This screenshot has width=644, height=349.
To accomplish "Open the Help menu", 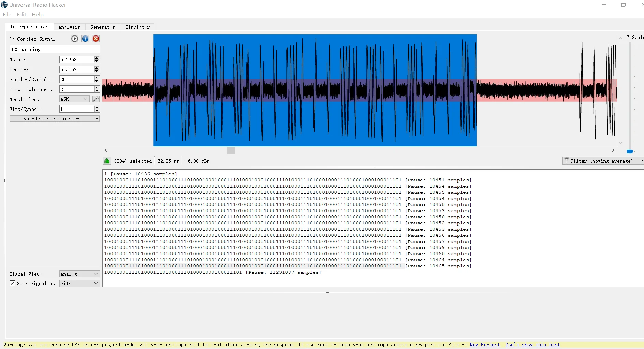I will [x=38, y=15].
